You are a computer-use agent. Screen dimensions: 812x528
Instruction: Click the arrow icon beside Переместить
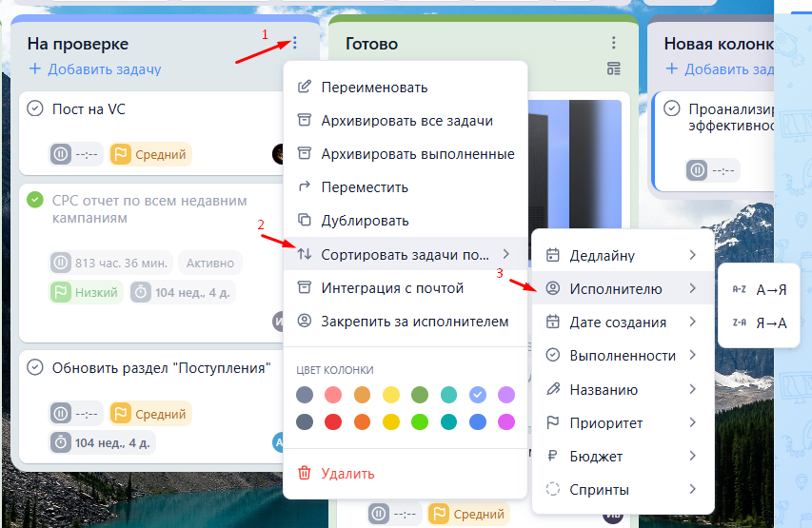point(305,186)
